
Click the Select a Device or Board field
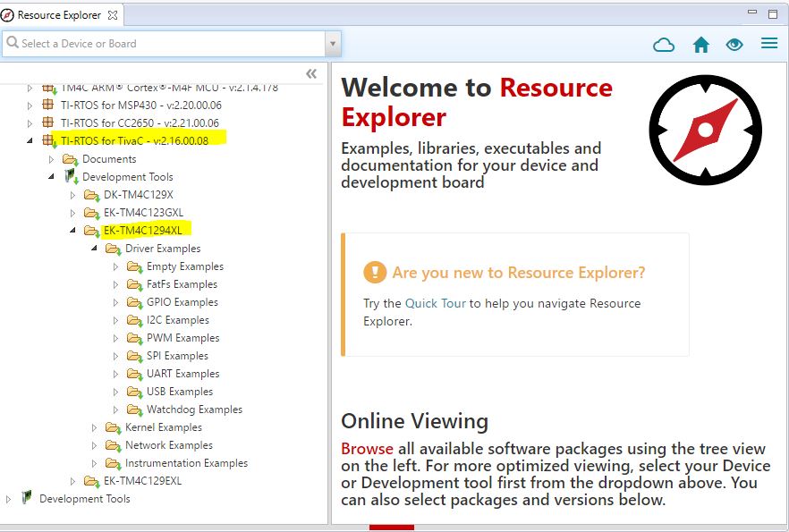[x=164, y=44]
